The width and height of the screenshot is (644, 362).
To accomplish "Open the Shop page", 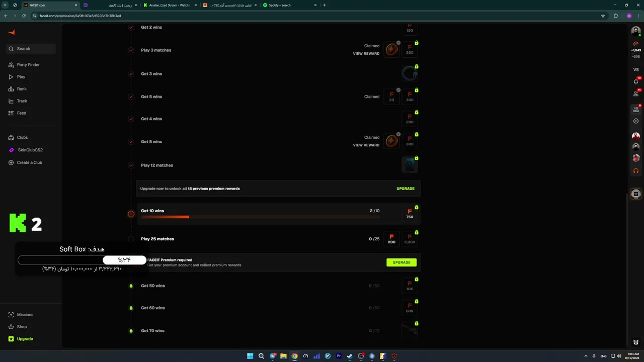I will (x=18, y=327).
